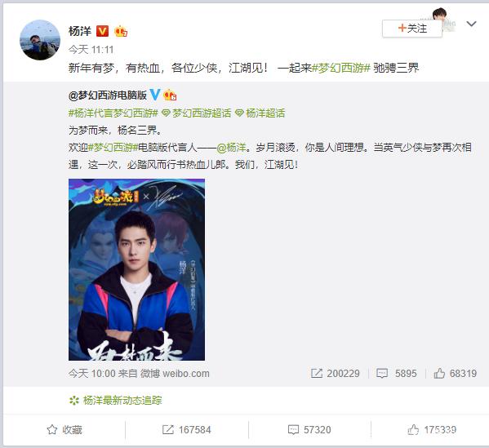The image size is (489, 448).
Task: Enlarge the 梦幻西游 promotional poster image
Action: (x=136, y=269)
